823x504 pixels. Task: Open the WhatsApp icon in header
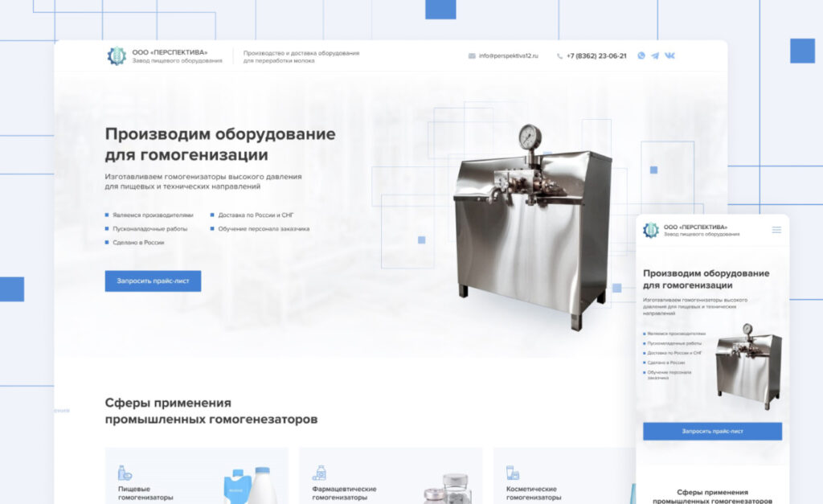coord(641,55)
